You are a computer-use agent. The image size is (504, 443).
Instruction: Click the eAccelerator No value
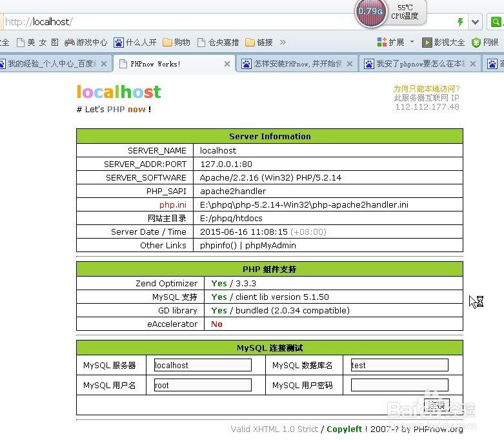[217, 324]
